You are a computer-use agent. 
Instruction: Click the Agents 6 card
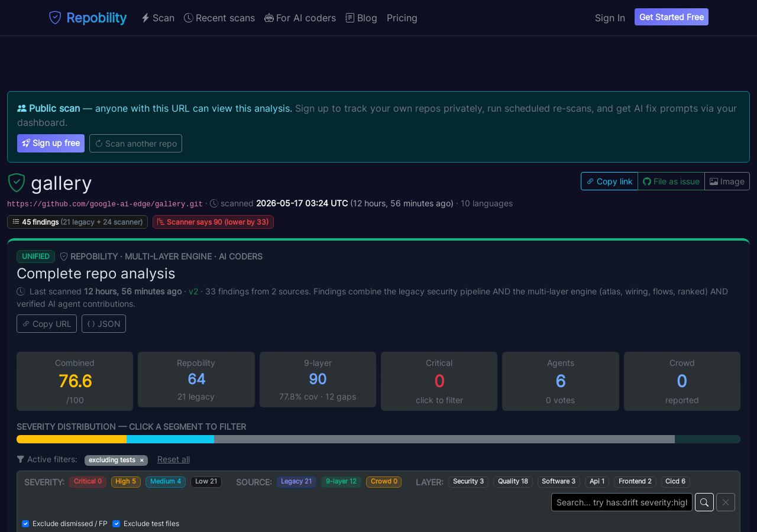coord(561,381)
